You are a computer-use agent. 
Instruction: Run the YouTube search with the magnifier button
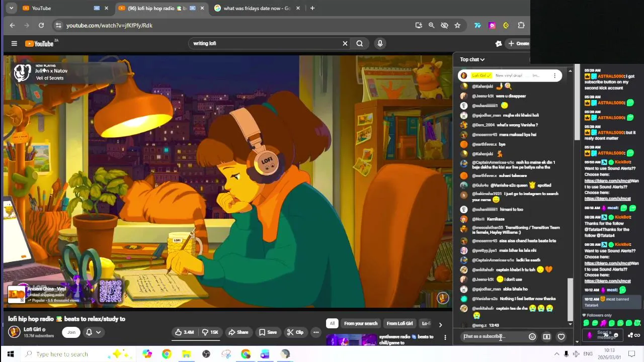point(360,43)
